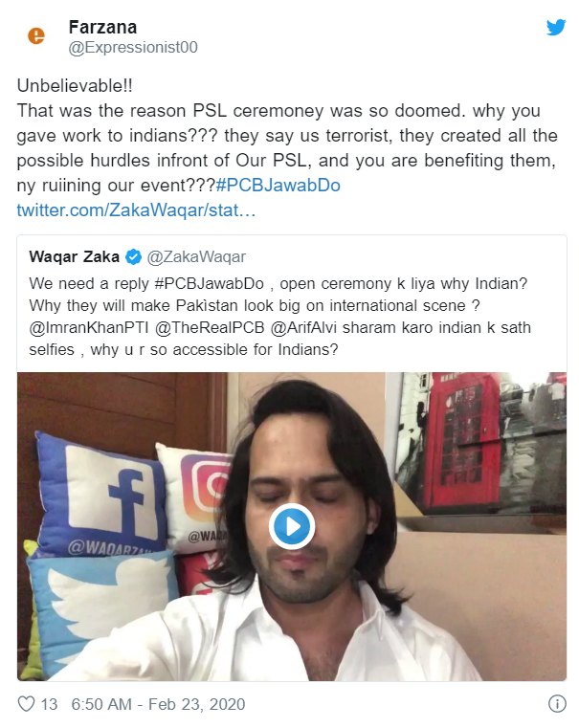The image size is (579, 728).
Task: Open the tweet info icon
Action: 557,703
